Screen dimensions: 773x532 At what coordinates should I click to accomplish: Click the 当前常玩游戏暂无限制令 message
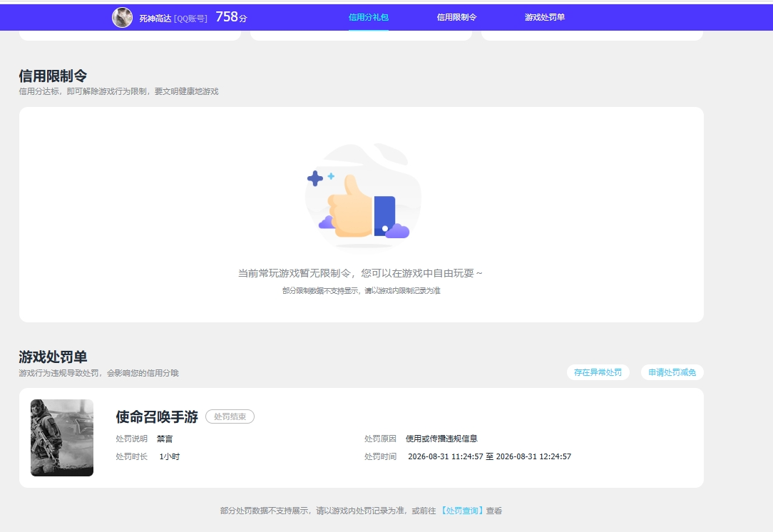tap(360, 273)
